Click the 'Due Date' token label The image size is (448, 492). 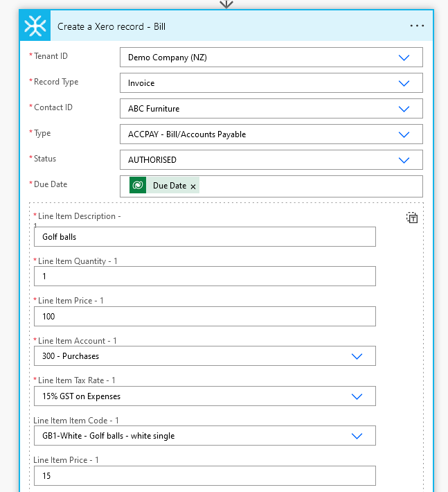point(170,186)
